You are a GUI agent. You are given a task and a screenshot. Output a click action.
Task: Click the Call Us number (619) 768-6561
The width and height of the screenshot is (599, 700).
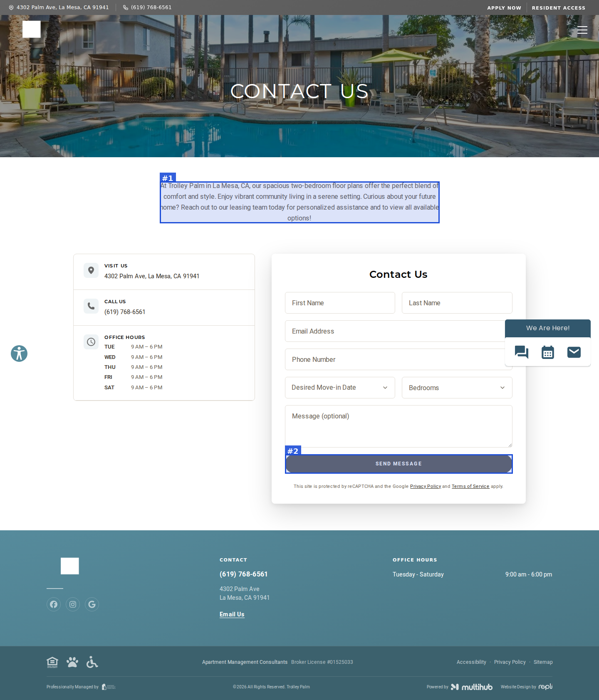[125, 312]
